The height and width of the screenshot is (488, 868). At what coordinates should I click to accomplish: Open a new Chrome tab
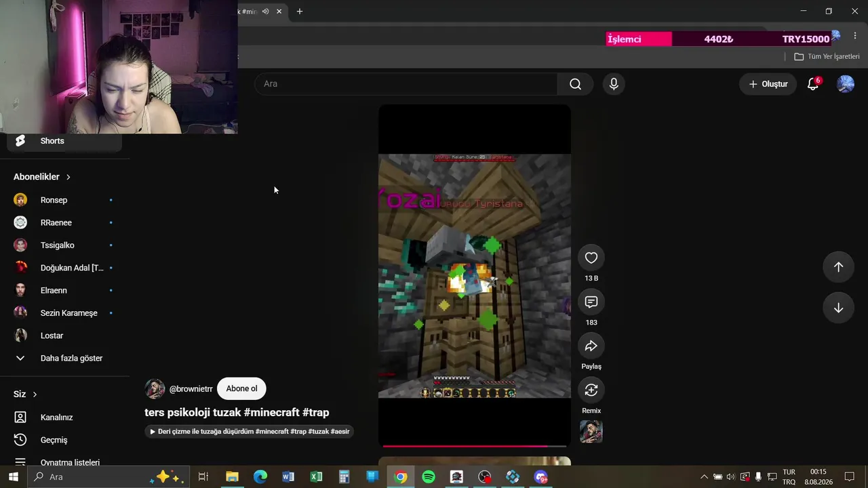(x=299, y=12)
